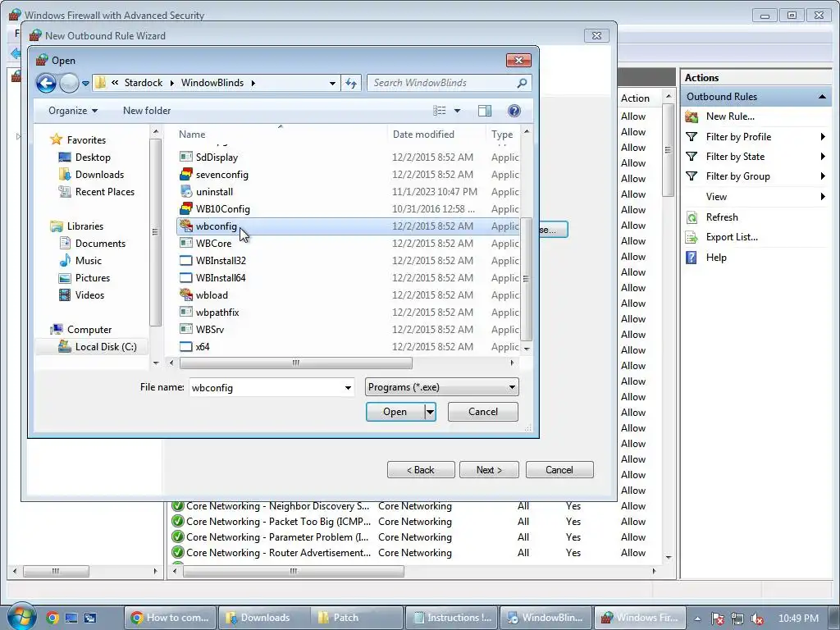This screenshot has width=840, height=630.
Task: Click the New Rule icon in Actions pane
Action: pyautogui.click(x=692, y=116)
